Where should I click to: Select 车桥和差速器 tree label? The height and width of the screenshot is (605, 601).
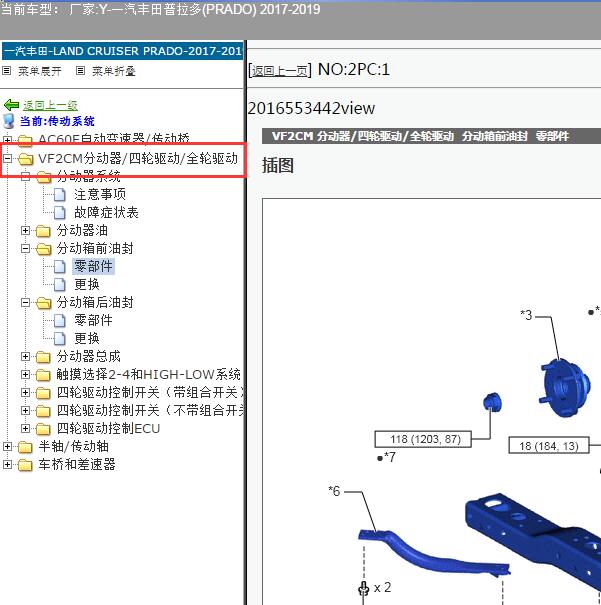click(77, 465)
